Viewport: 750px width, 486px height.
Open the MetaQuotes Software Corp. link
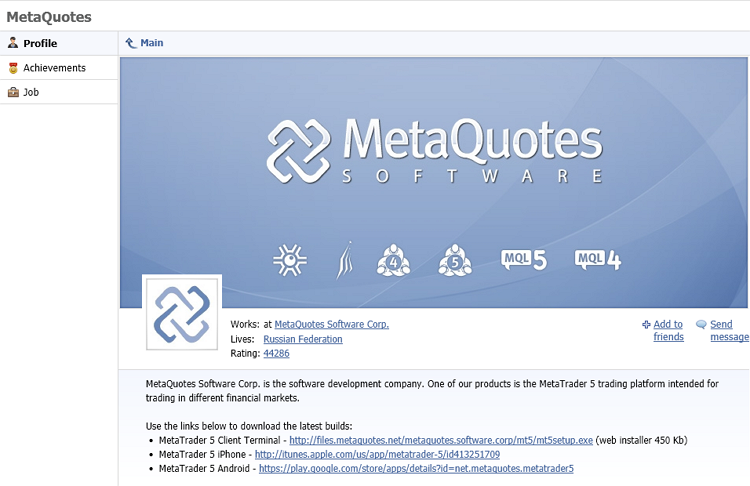click(331, 324)
